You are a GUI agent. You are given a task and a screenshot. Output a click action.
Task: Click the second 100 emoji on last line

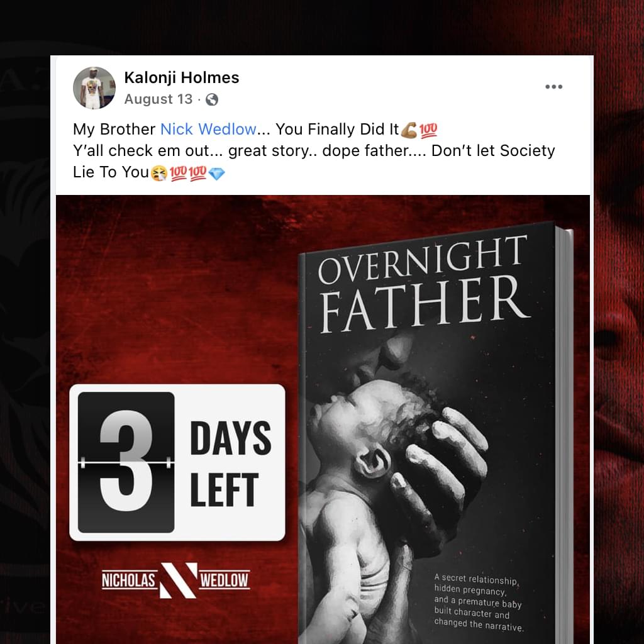pos(197,173)
